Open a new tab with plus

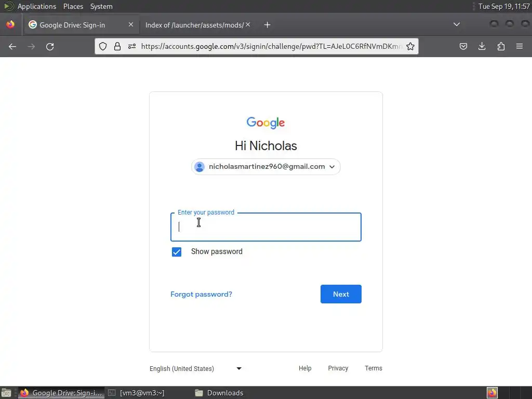[268, 25]
